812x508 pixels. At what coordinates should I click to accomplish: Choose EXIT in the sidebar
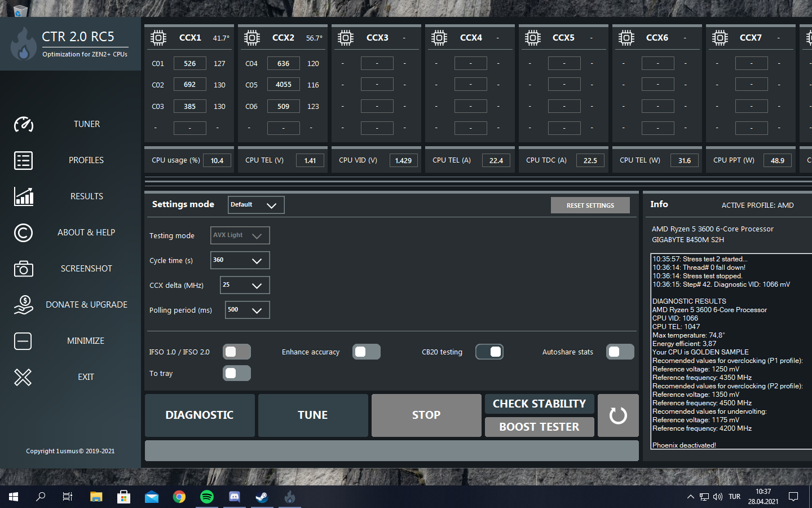pos(86,377)
